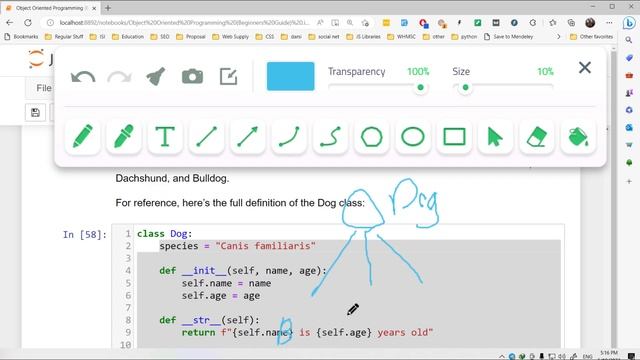Go back in browser history
The image size is (640, 360).
point(9,22)
